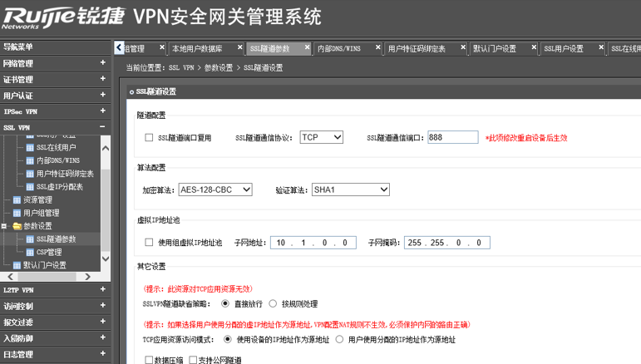Click the tab bar scroll-left arrow
The image size is (641, 364).
(x=119, y=48)
